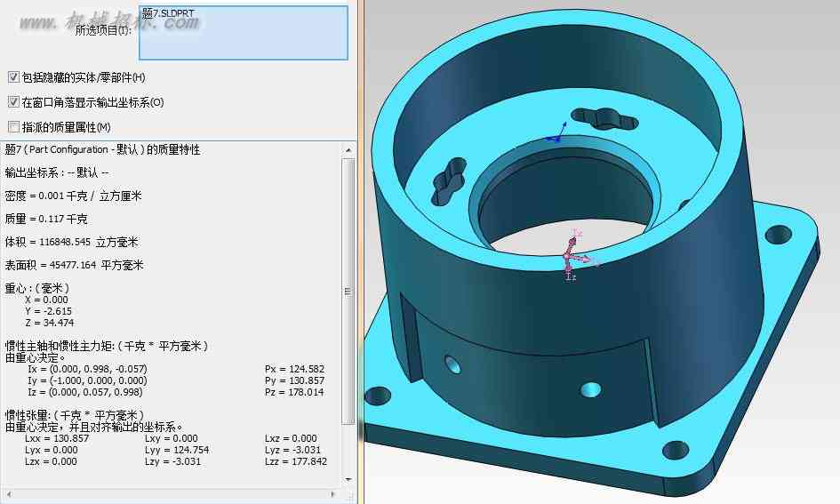Image resolution: width=840 pixels, height=504 pixels.
Task: Click the horizontal scrollbar right arrow
Action: (x=333, y=494)
